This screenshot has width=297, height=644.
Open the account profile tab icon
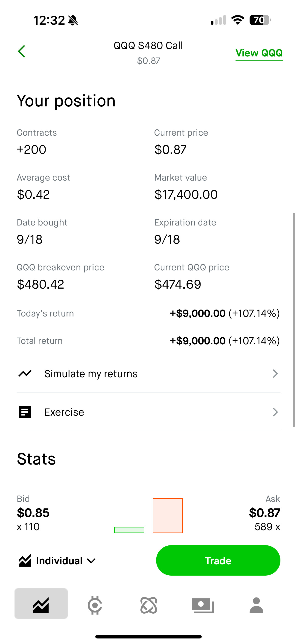(256, 605)
